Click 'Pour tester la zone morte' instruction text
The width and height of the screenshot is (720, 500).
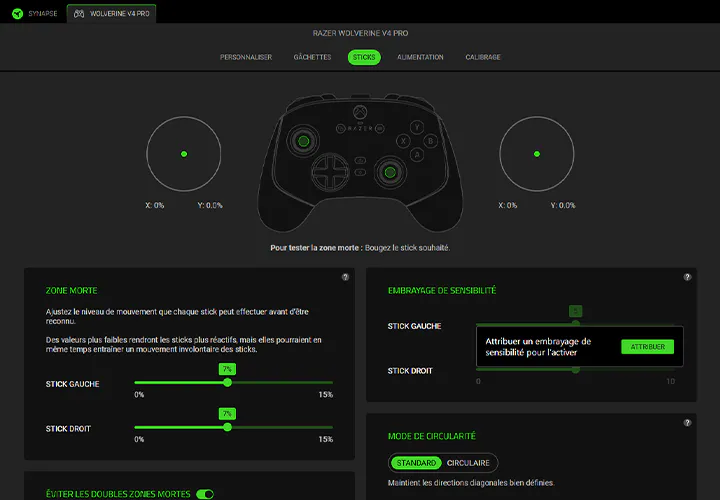(360, 248)
